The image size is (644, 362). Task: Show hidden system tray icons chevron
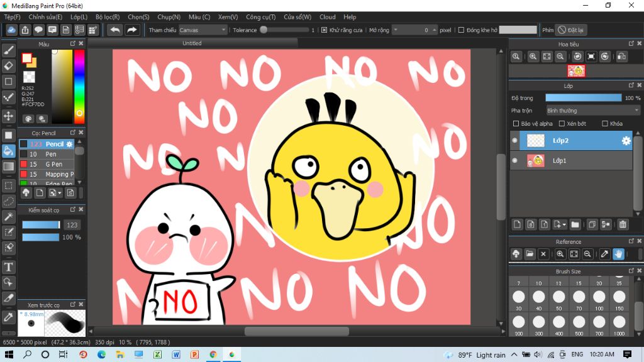pyautogui.click(x=514, y=354)
